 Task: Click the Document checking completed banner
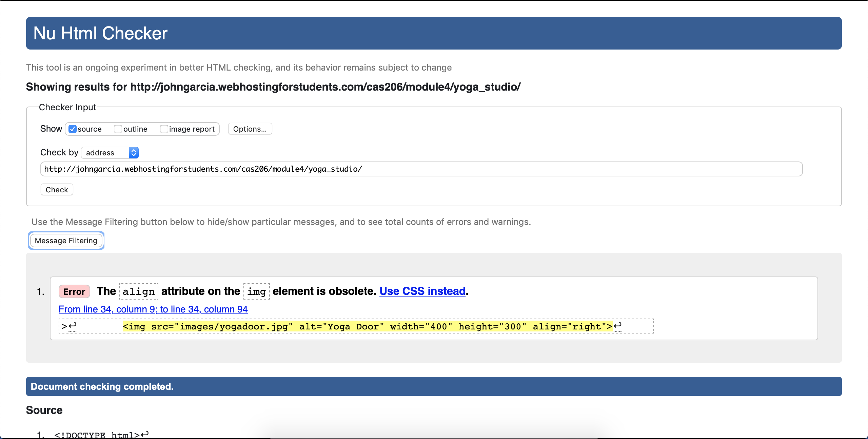(x=102, y=386)
